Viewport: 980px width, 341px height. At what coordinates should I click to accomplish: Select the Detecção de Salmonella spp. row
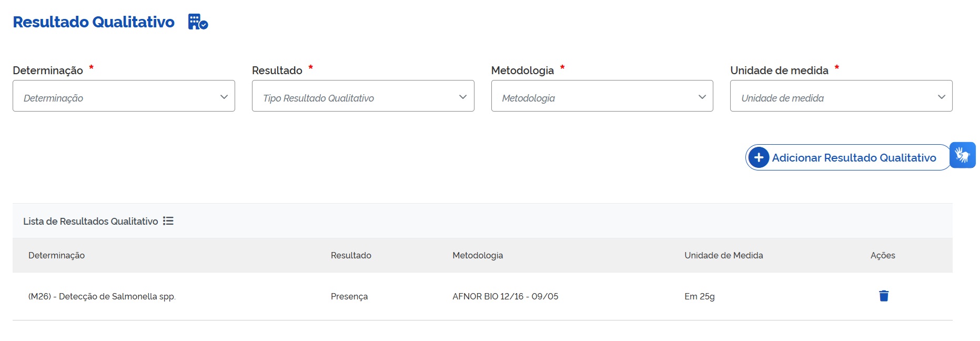pos(102,296)
